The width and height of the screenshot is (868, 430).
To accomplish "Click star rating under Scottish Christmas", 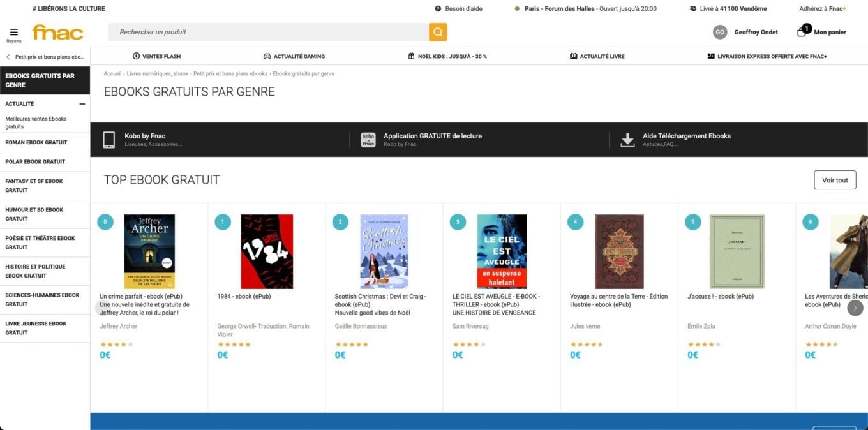I will 352,345.
